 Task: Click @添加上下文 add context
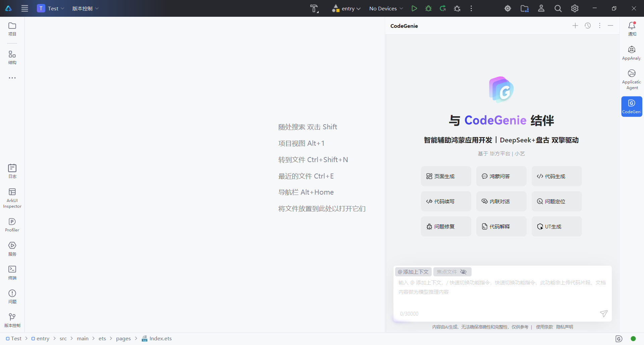tap(413, 272)
